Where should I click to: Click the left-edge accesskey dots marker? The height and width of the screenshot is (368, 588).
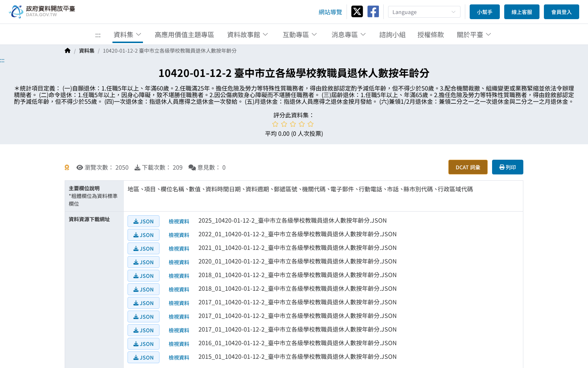coord(2,61)
